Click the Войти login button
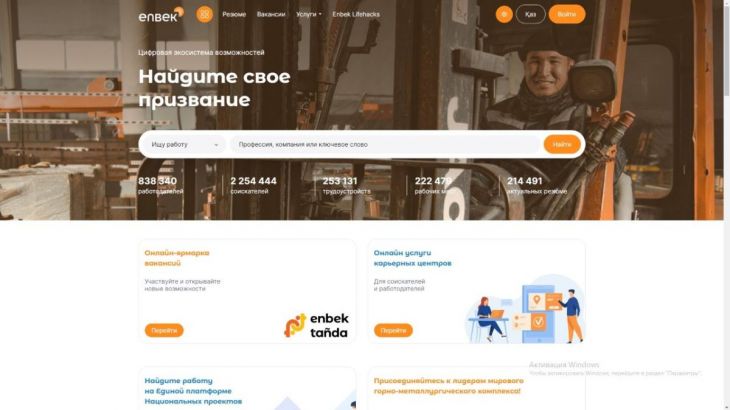The height and width of the screenshot is (410, 730). pyautogui.click(x=567, y=14)
